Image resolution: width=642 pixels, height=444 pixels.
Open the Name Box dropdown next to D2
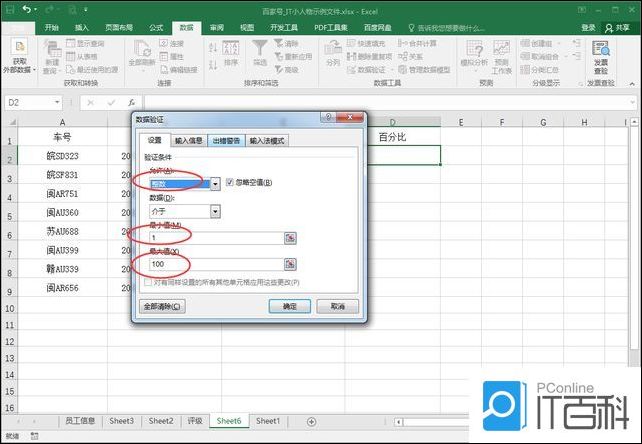[x=57, y=102]
